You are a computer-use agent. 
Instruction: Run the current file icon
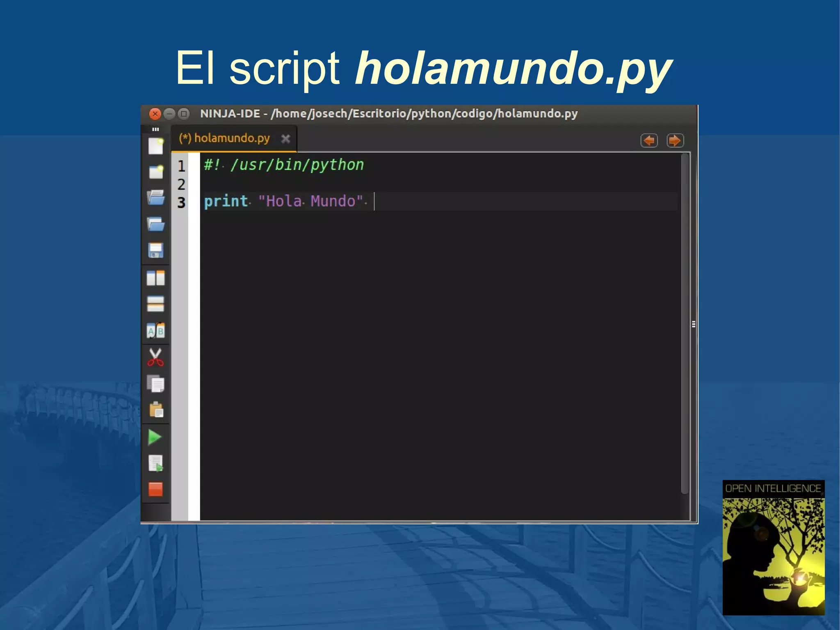coord(156,463)
